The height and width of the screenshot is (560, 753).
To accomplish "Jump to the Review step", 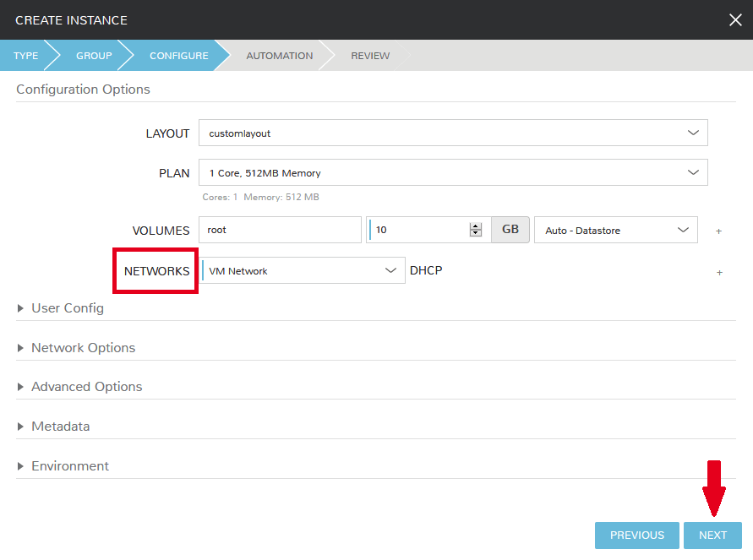I will click(x=370, y=56).
